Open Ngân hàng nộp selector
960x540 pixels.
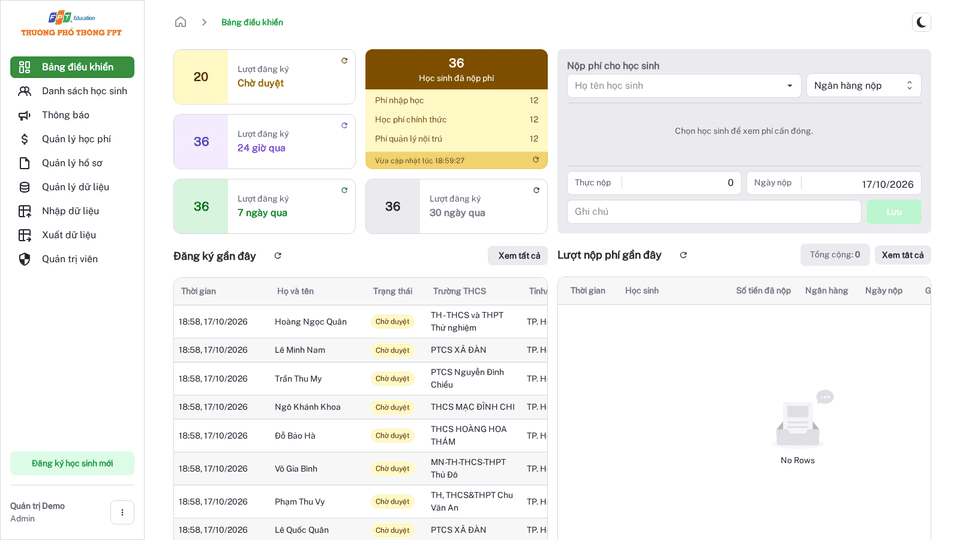(863, 86)
